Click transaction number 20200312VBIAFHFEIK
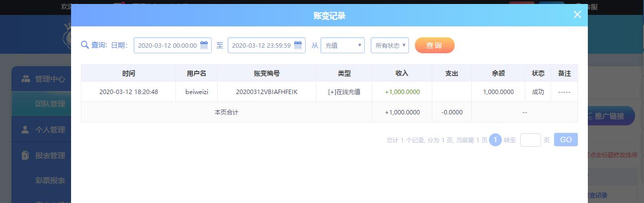 267,92
